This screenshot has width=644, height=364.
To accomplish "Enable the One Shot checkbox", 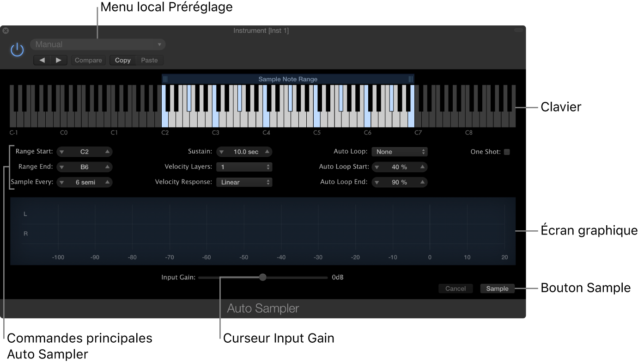I will click(x=507, y=151).
